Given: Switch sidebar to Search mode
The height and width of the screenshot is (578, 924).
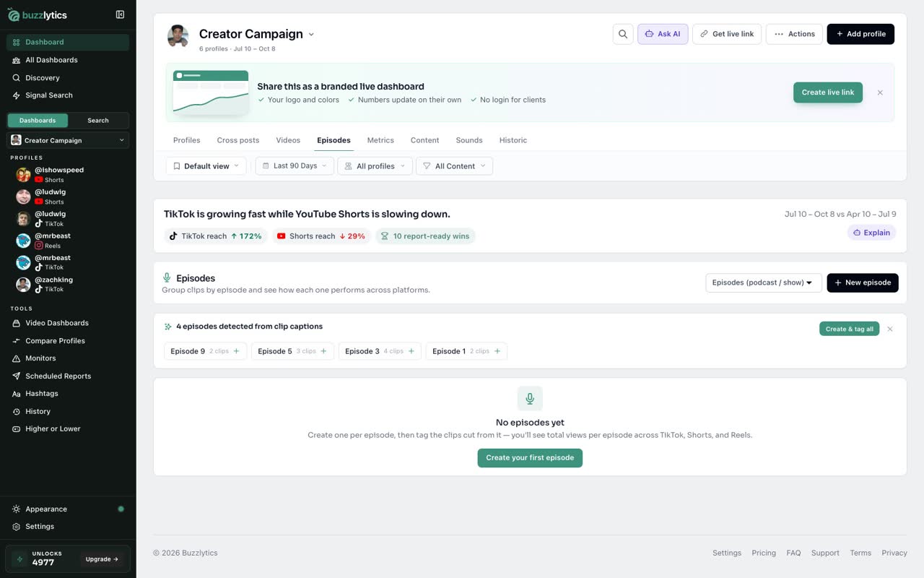Looking at the screenshot, I should (x=98, y=121).
